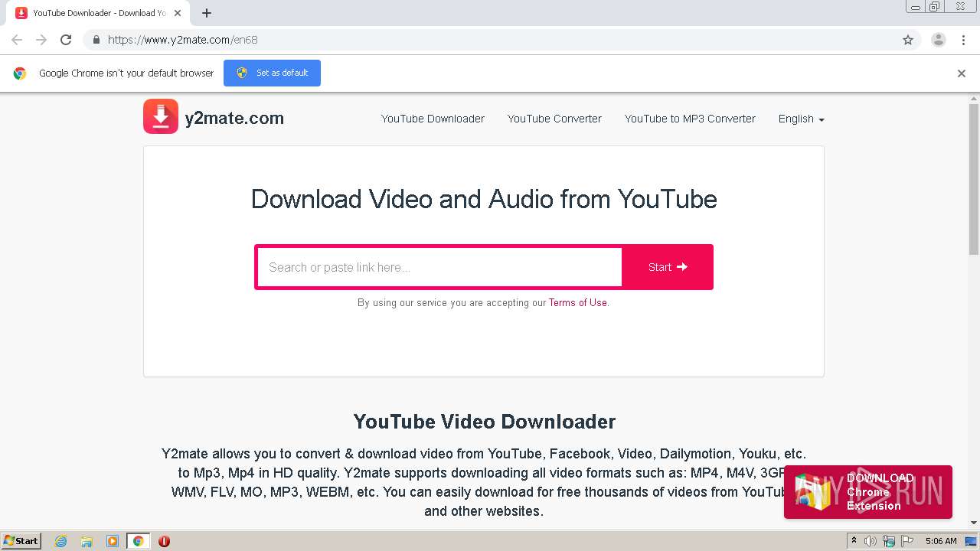Image resolution: width=980 pixels, height=551 pixels.
Task: Click the volume speaker tray icon
Action: (x=871, y=541)
